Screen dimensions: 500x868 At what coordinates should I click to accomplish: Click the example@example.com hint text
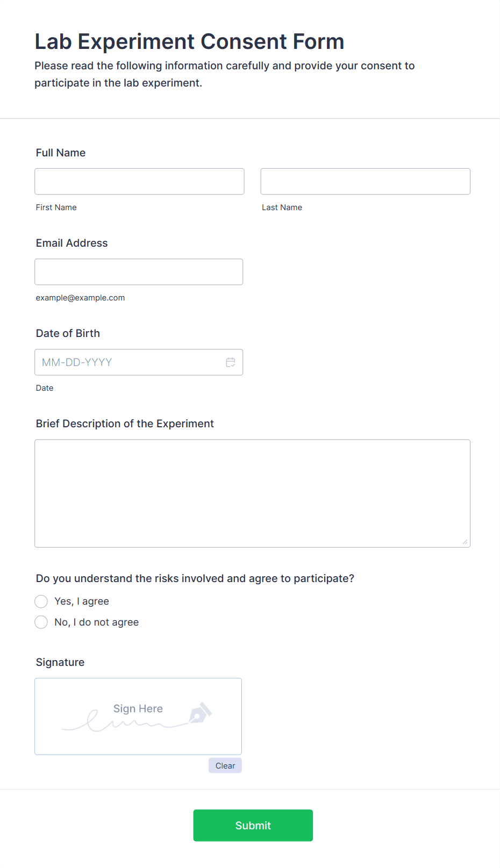tap(80, 298)
